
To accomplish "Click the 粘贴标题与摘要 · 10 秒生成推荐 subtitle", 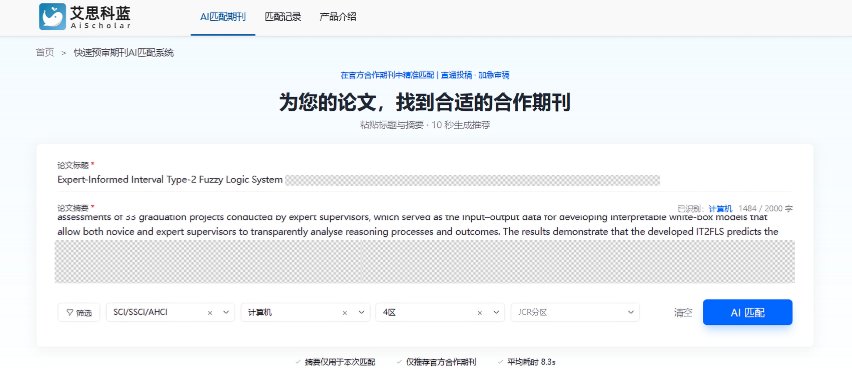I will pyautogui.click(x=425, y=125).
